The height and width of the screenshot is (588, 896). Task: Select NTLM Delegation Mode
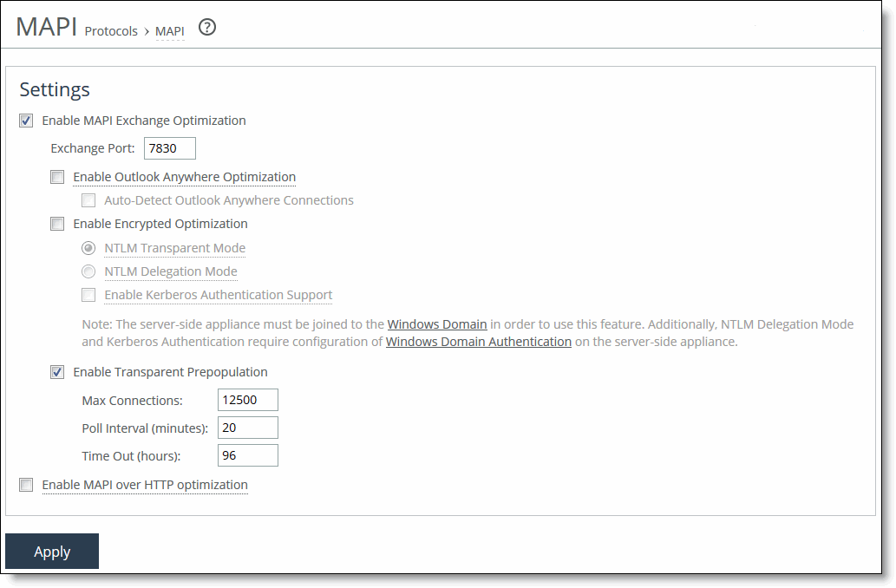click(x=88, y=271)
